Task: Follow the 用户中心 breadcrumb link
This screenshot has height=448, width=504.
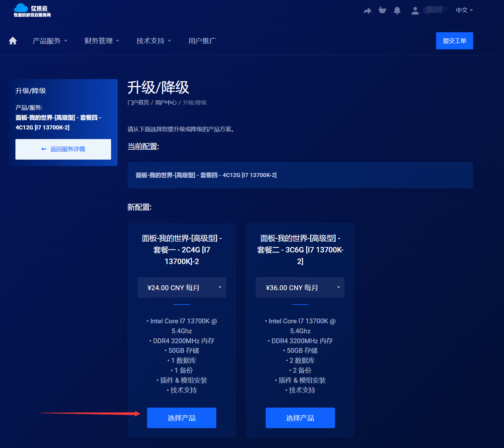Action: pyautogui.click(x=166, y=102)
